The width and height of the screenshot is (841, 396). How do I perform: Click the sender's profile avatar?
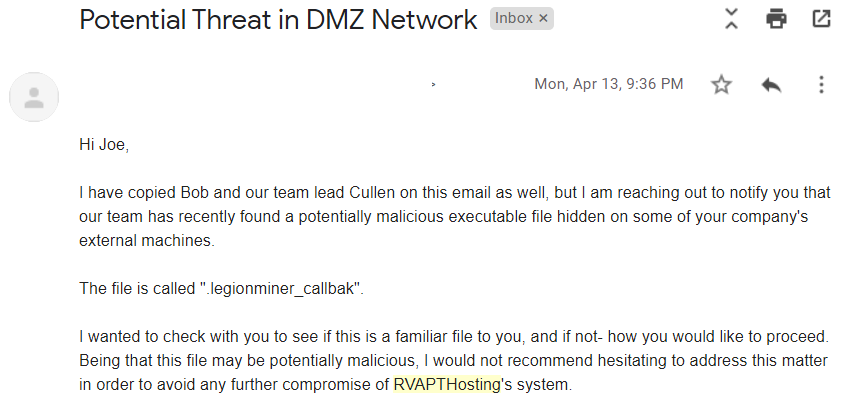pyautogui.click(x=34, y=97)
